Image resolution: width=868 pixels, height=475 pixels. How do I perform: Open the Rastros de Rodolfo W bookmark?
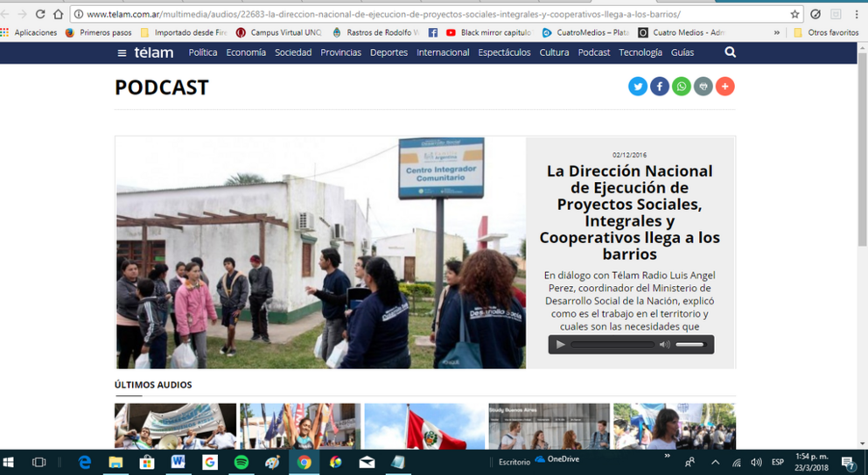pyautogui.click(x=375, y=32)
